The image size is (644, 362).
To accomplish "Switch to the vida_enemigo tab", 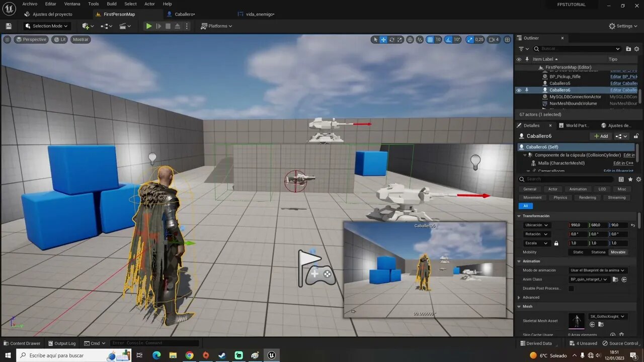I will 260,14.
